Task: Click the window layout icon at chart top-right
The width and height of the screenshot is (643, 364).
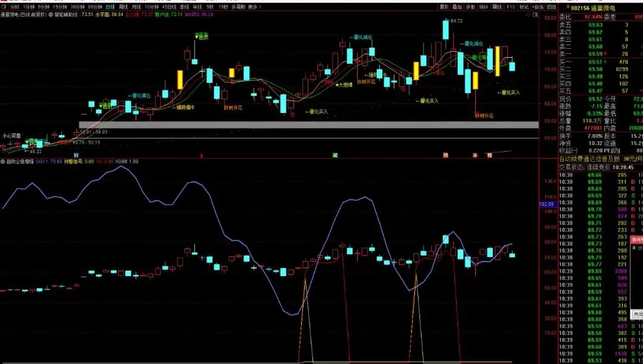Action: coord(535,15)
